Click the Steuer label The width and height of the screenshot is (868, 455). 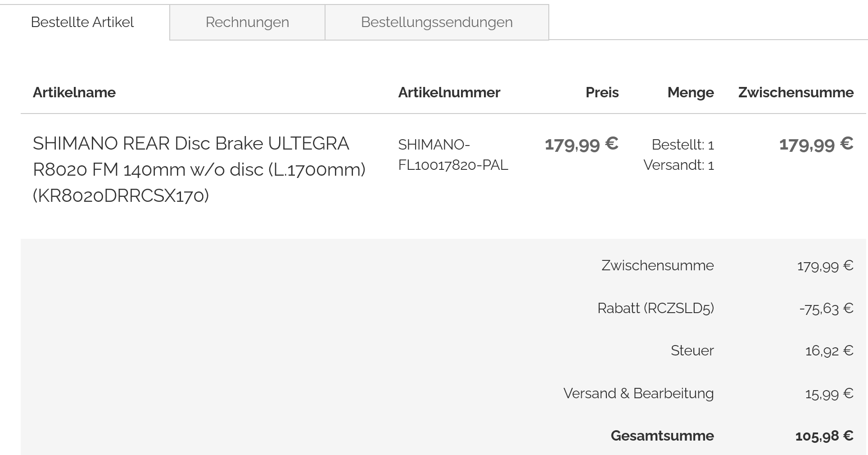(692, 350)
